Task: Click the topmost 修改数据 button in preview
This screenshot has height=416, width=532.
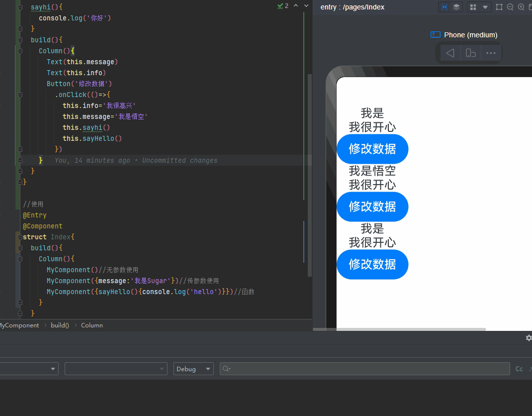Action: (372, 149)
